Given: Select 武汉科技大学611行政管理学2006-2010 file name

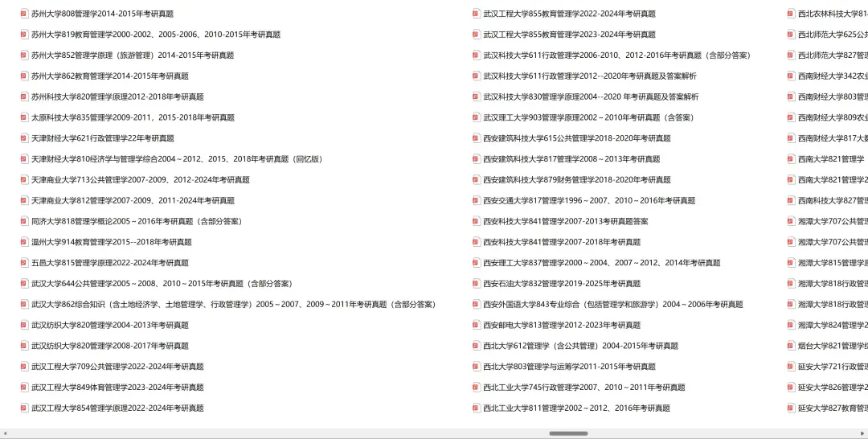Looking at the screenshot, I should 617,55.
